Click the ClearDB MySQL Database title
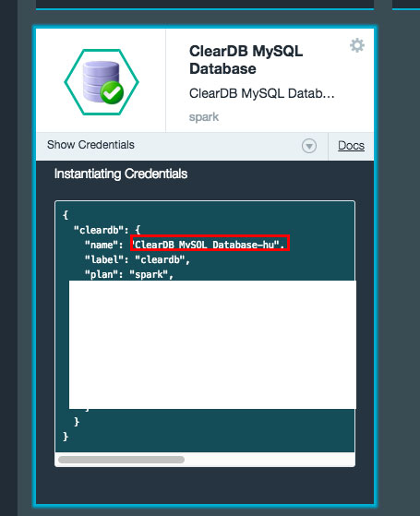The width and height of the screenshot is (420, 516). pos(246,60)
